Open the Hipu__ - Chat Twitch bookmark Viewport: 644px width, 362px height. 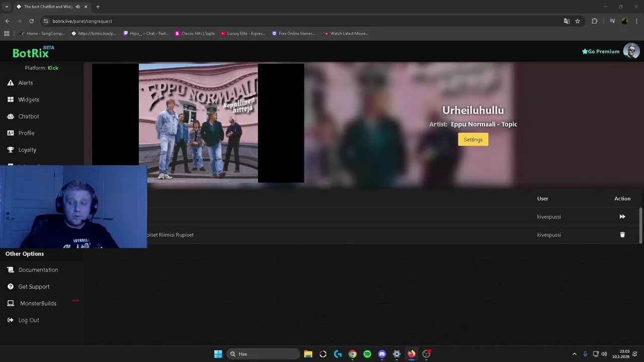(145, 34)
